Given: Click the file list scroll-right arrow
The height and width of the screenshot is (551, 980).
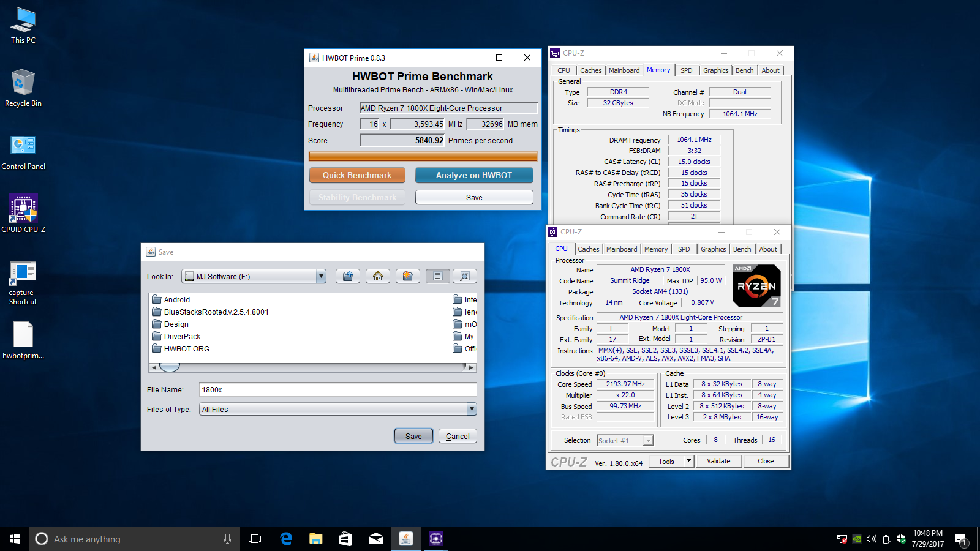Looking at the screenshot, I should (471, 367).
